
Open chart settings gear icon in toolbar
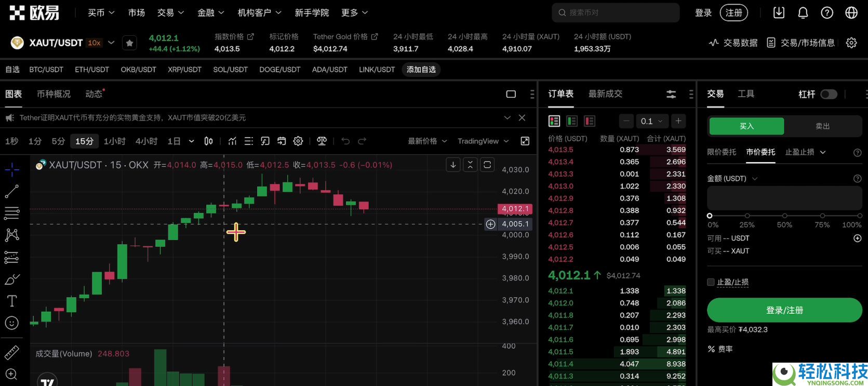(x=298, y=141)
